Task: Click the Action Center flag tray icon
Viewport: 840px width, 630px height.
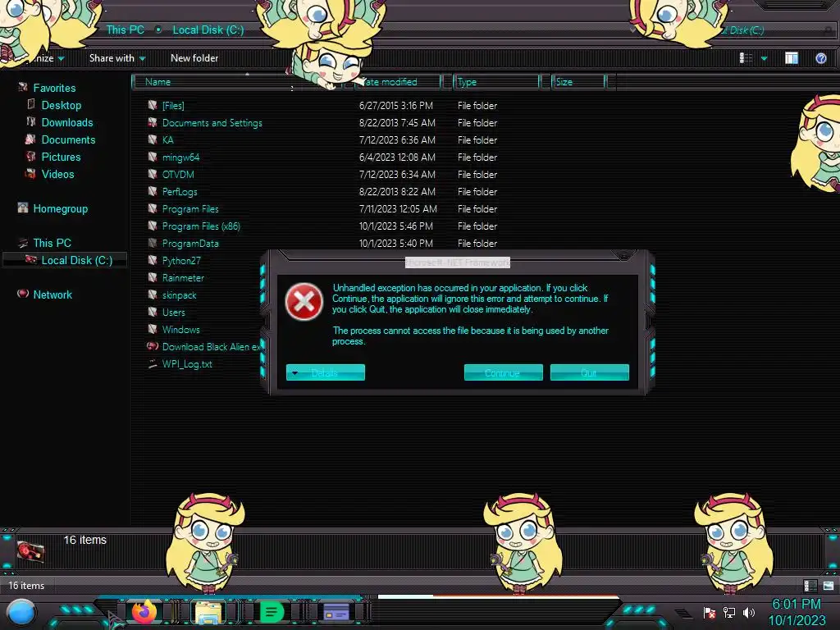Action: click(x=710, y=612)
